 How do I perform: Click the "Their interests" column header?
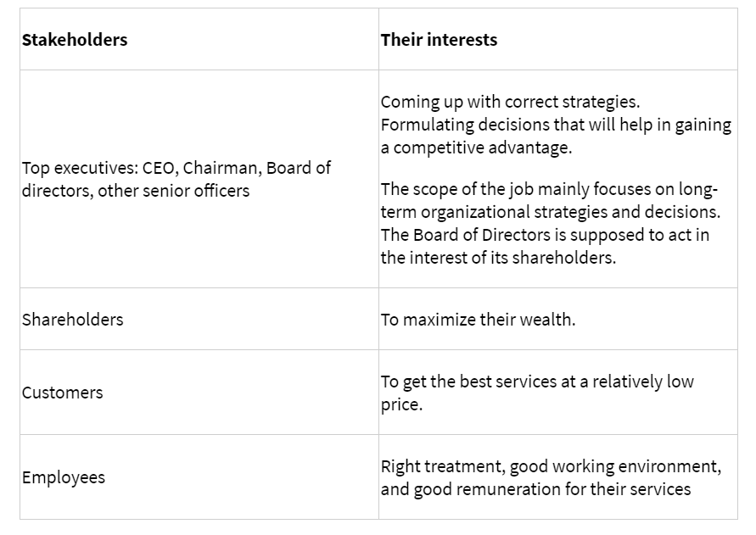439,40
